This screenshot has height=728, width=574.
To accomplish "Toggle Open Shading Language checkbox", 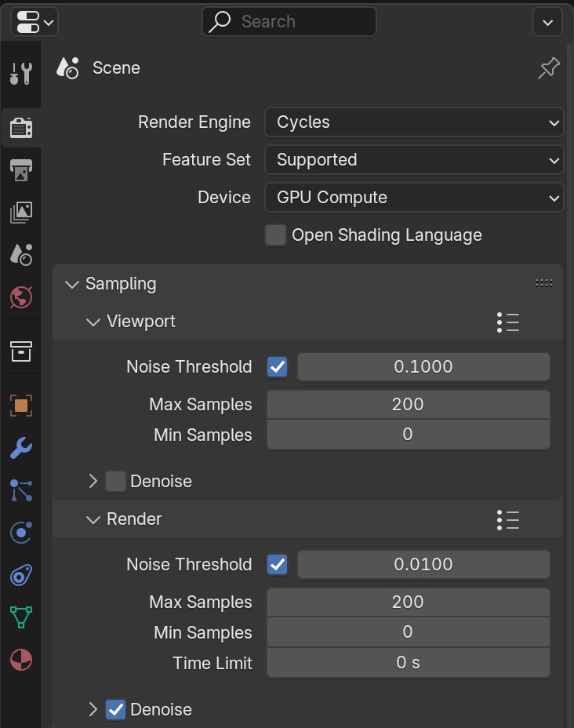I will 276,235.
